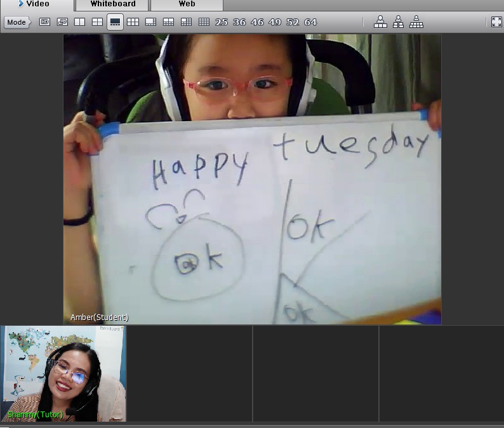The image size is (504, 428).
Task: Select the 46-video layout
Action: pos(257,22)
